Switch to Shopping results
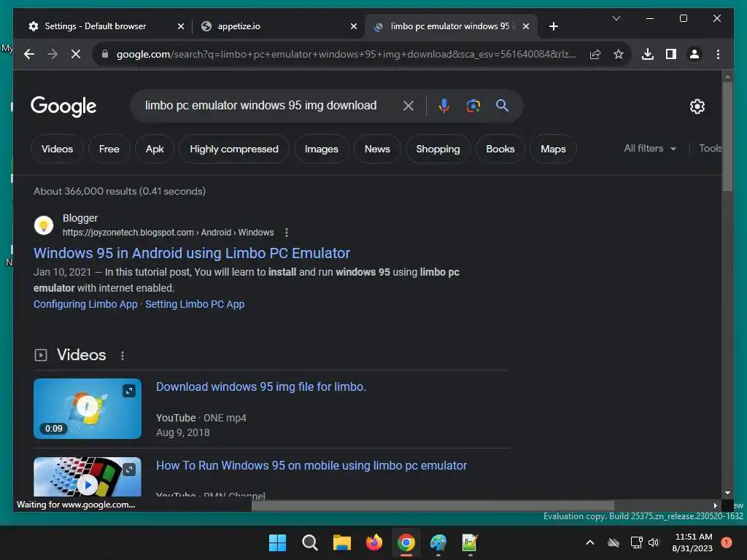This screenshot has width=747, height=560. coord(438,149)
